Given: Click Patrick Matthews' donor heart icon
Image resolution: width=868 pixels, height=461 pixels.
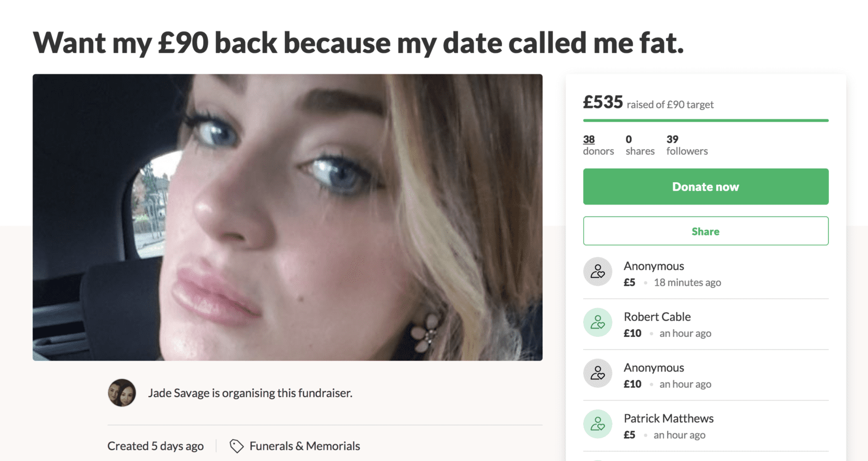Looking at the screenshot, I should pyautogui.click(x=597, y=424).
